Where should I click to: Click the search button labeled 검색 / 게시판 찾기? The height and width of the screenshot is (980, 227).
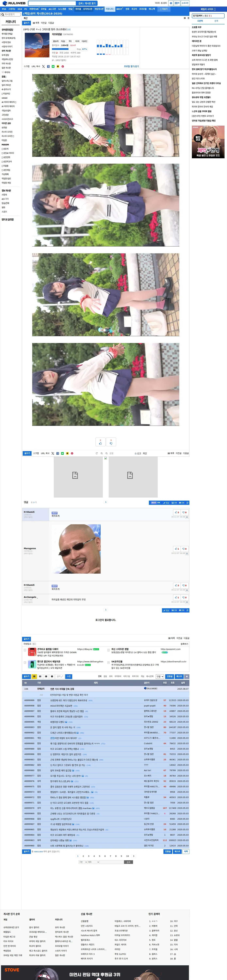[x=87, y=3]
